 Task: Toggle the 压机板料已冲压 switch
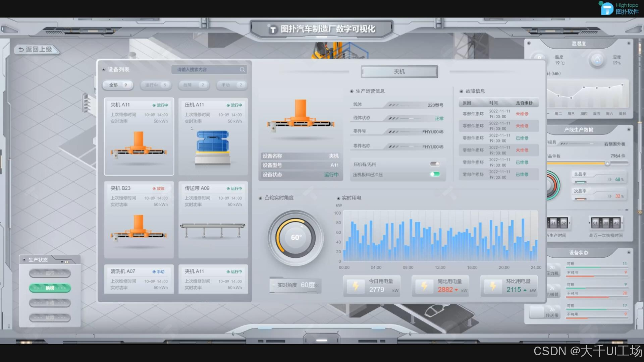click(x=435, y=174)
